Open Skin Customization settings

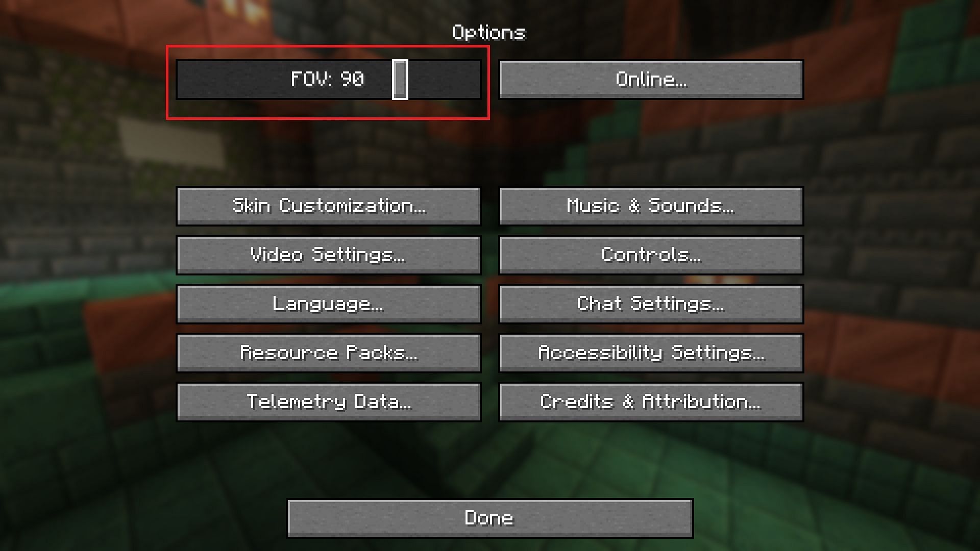pos(328,206)
